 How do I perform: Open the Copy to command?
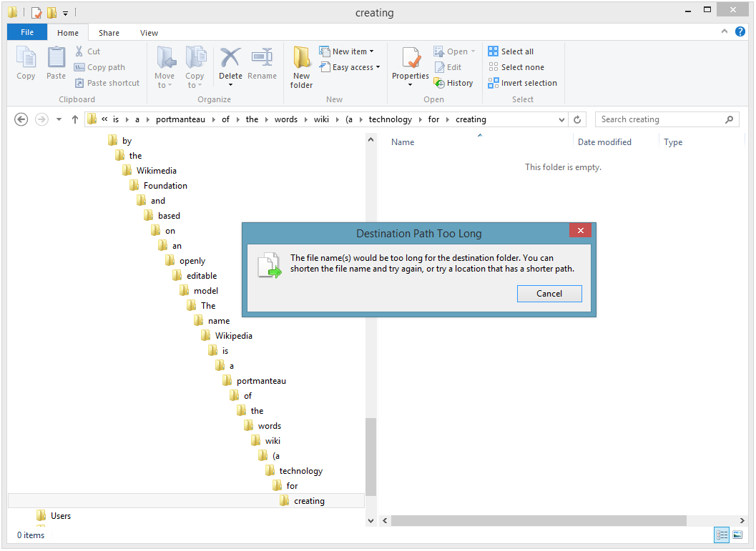[x=195, y=67]
